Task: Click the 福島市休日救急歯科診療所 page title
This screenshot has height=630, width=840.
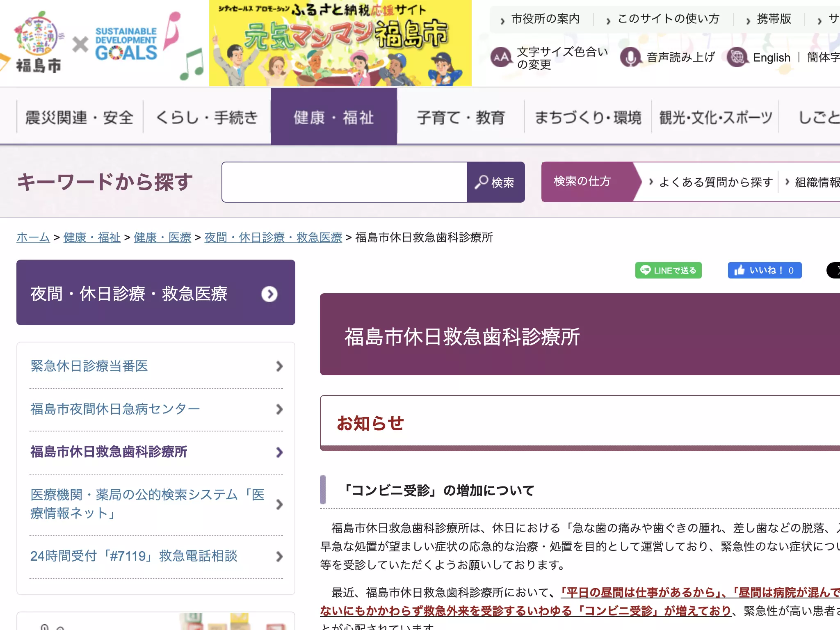Action: 462,337
